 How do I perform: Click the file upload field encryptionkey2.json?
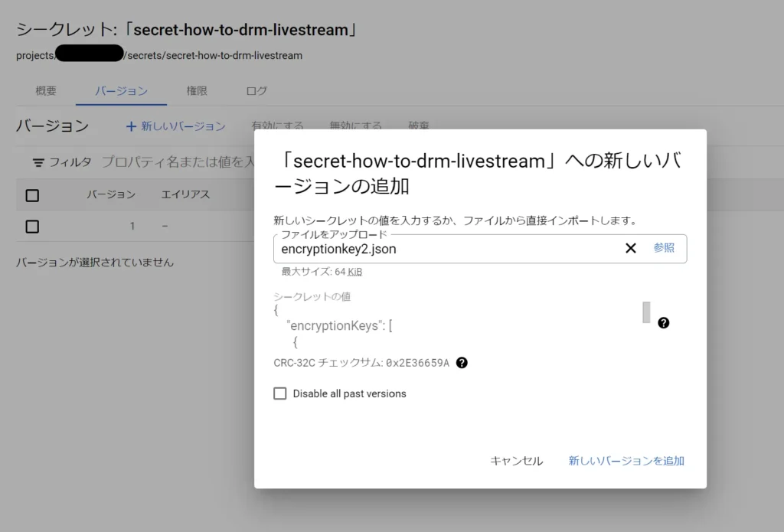coord(480,249)
